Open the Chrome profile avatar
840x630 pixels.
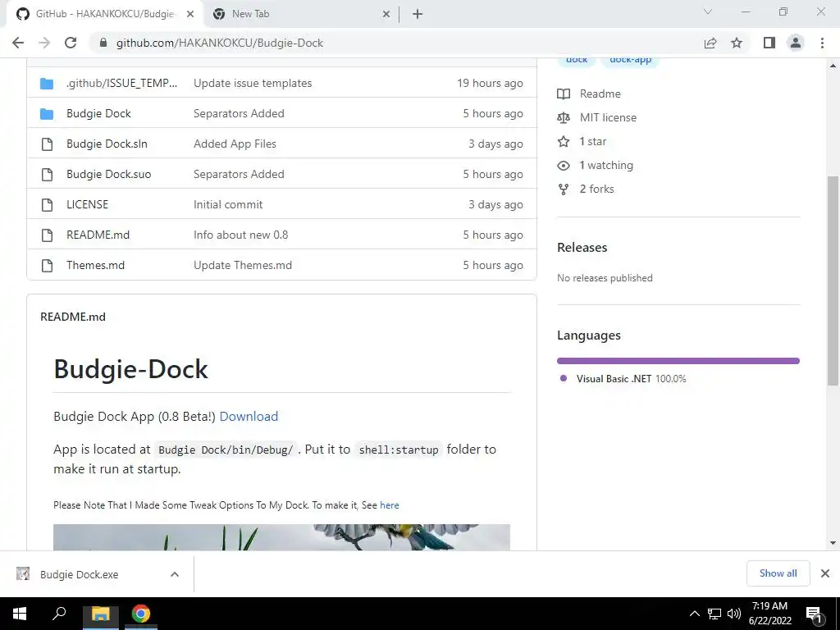point(796,43)
